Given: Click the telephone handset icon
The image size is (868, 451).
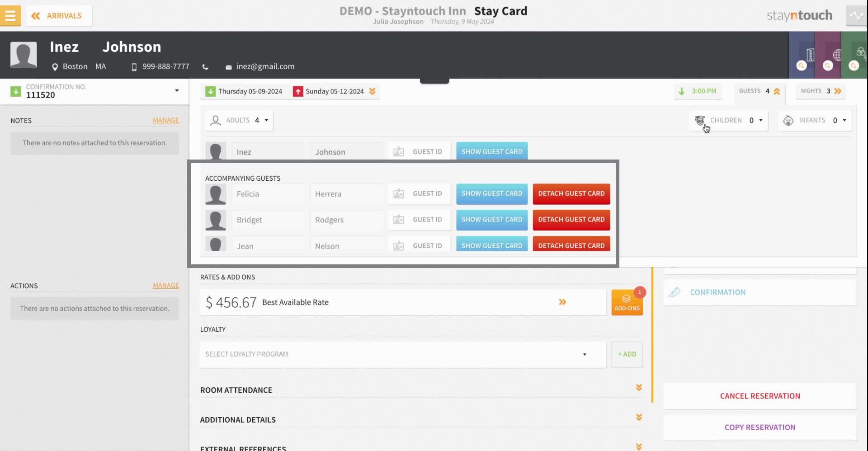Looking at the screenshot, I should click(205, 67).
